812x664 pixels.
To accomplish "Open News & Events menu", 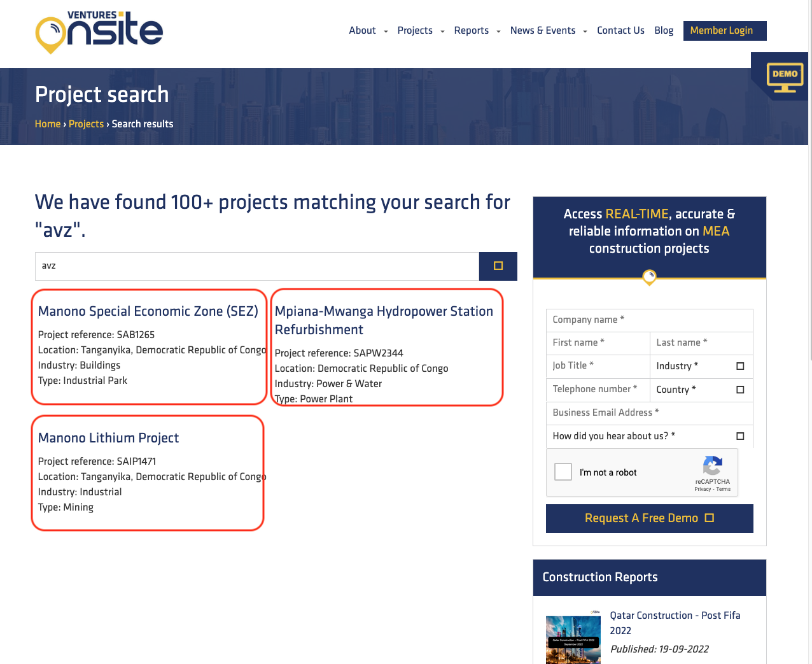I will (x=548, y=31).
